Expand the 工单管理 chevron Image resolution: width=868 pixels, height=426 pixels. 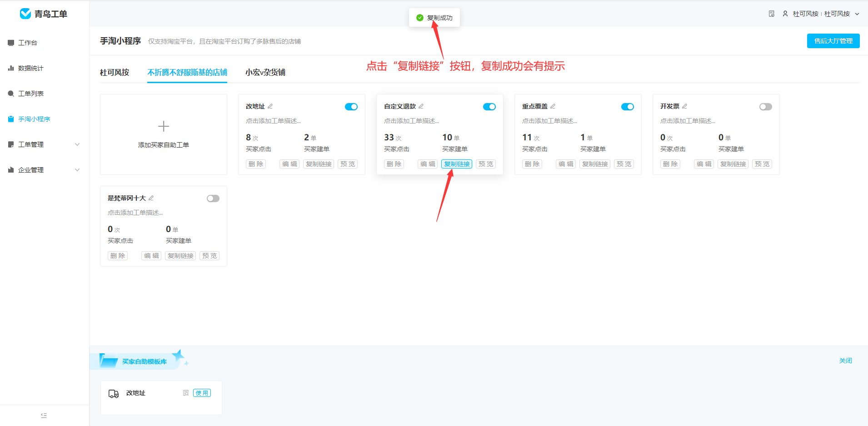[77, 144]
